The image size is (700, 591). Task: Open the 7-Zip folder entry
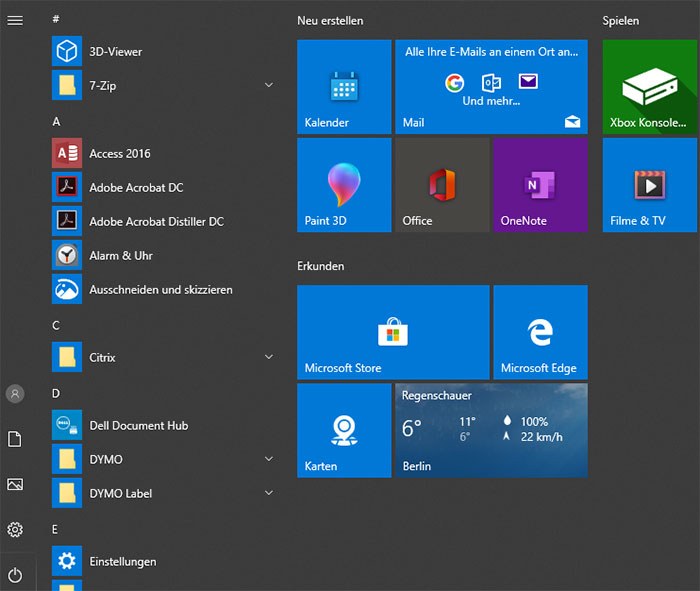click(x=163, y=85)
